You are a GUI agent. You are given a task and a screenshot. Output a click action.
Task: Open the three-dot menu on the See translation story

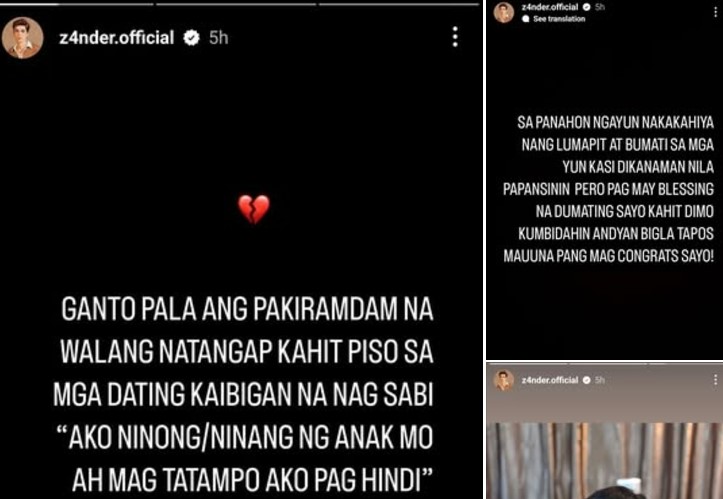click(715, 12)
